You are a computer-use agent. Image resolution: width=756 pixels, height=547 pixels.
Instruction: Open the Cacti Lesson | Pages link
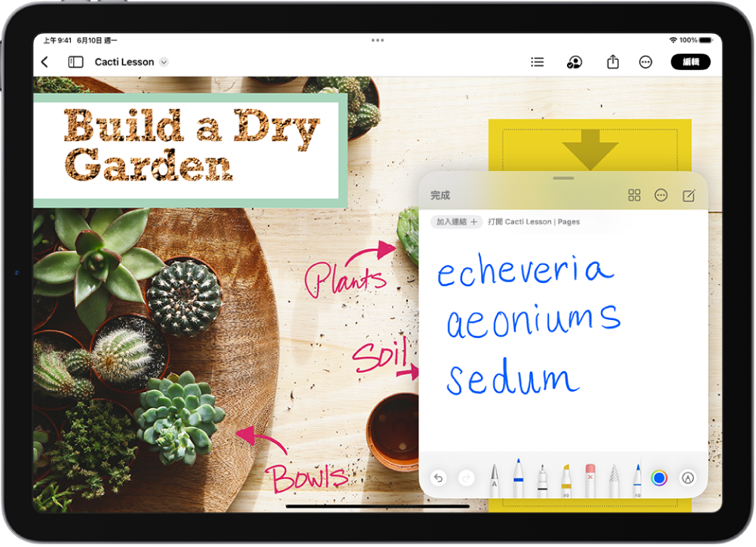pos(533,222)
